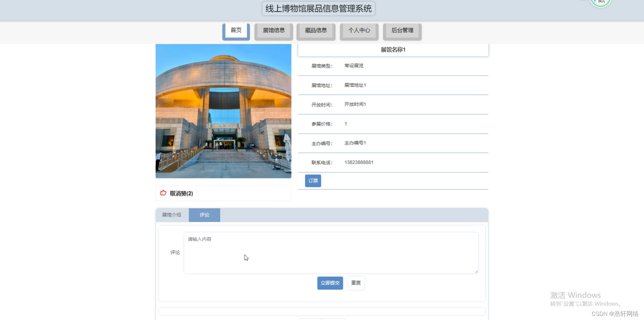
Task: Toggle 取消赞(2) to unlike the exhibit
Action: 182,193
